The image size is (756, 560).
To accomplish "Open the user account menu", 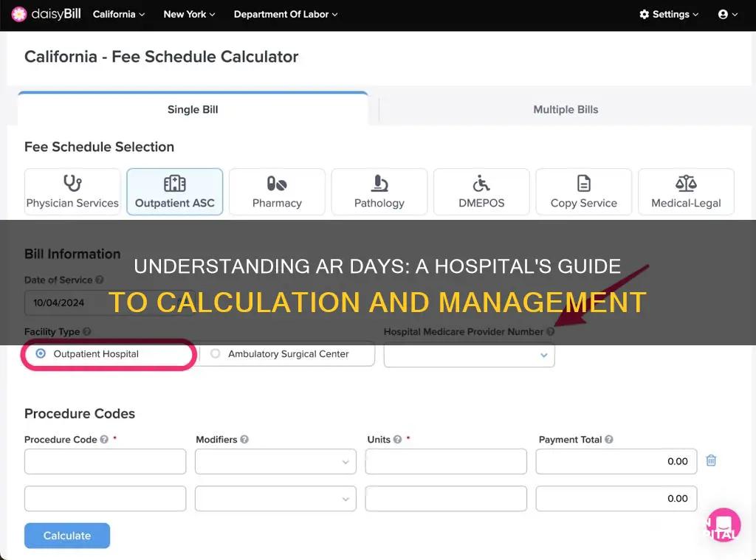I will point(727,15).
